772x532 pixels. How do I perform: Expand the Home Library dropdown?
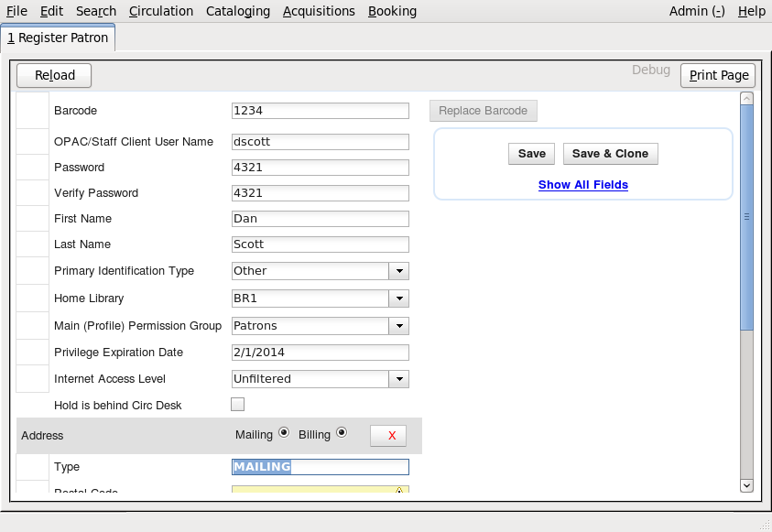click(x=398, y=299)
